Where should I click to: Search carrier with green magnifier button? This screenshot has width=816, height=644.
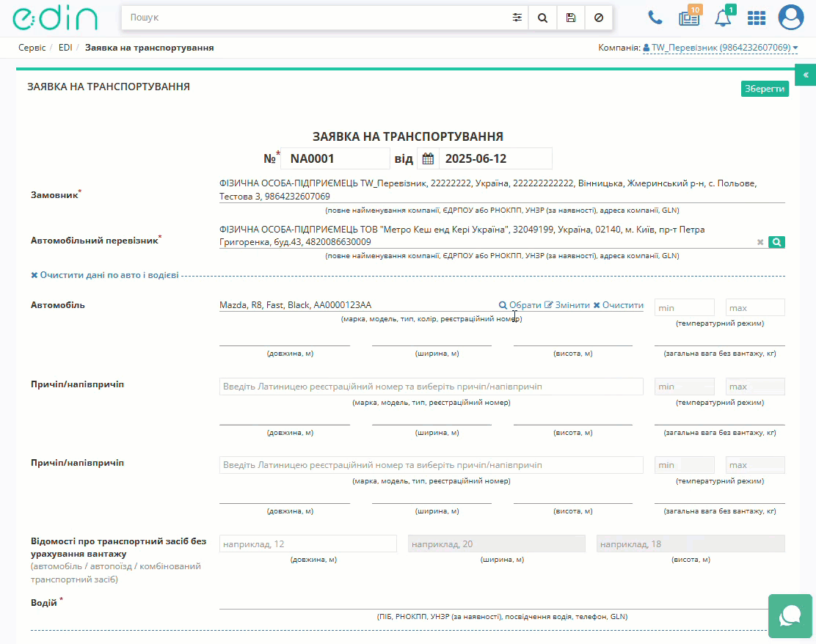(x=776, y=242)
